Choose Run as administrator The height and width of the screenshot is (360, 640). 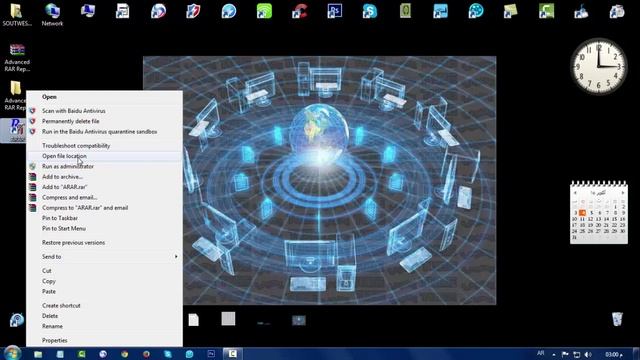point(104,167)
